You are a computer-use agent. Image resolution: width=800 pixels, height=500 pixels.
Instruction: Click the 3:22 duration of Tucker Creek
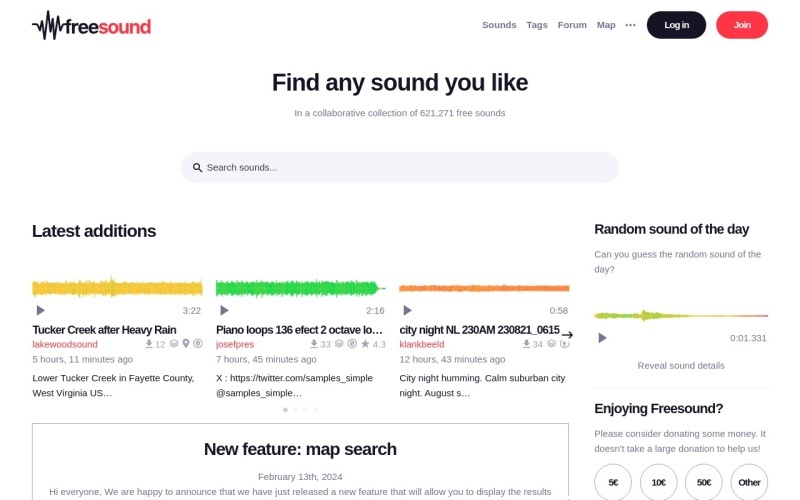click(192, 311)
